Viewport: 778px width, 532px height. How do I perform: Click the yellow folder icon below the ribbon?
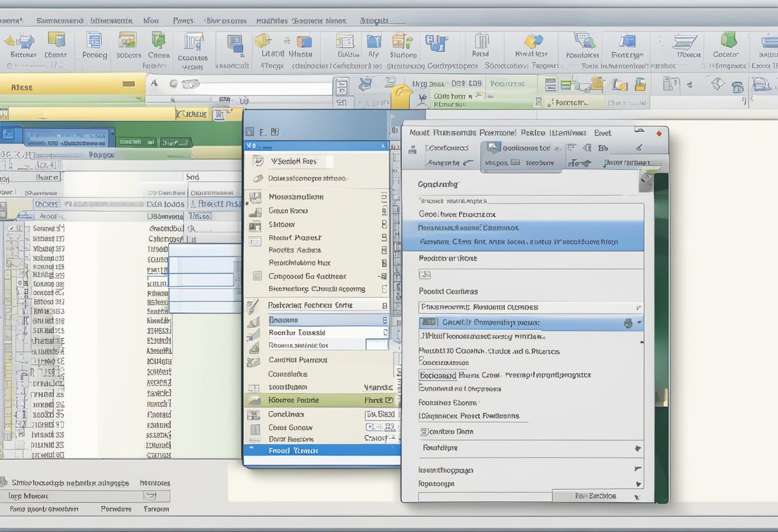pos(402,96)
